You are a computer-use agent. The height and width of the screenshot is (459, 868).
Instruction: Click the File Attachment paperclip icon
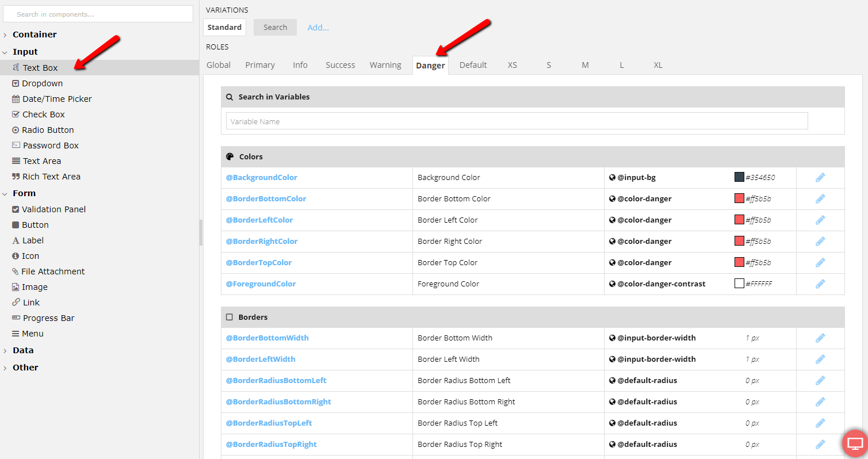tap(16, 271)
